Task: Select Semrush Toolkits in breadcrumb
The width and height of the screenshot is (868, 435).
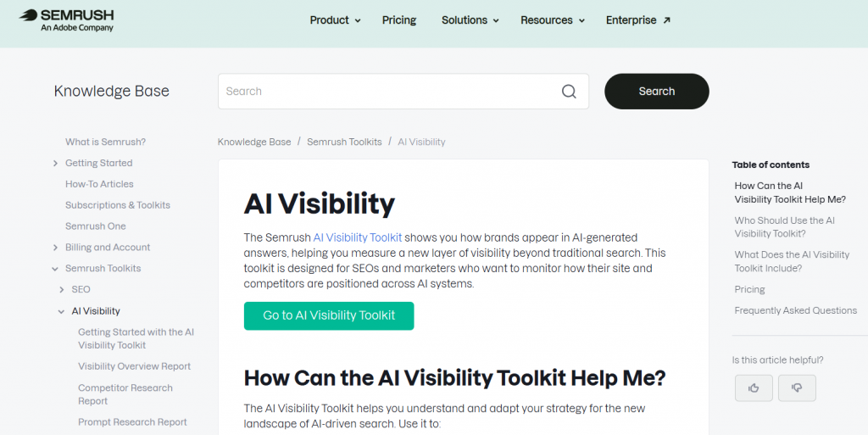Action: pos(344,142)
